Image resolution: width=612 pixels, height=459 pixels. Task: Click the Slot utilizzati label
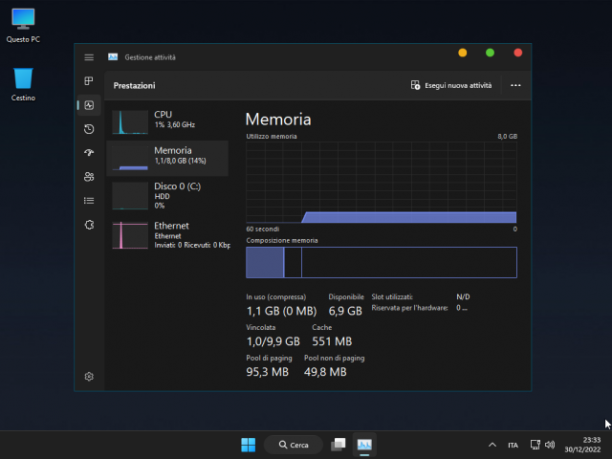392,297
